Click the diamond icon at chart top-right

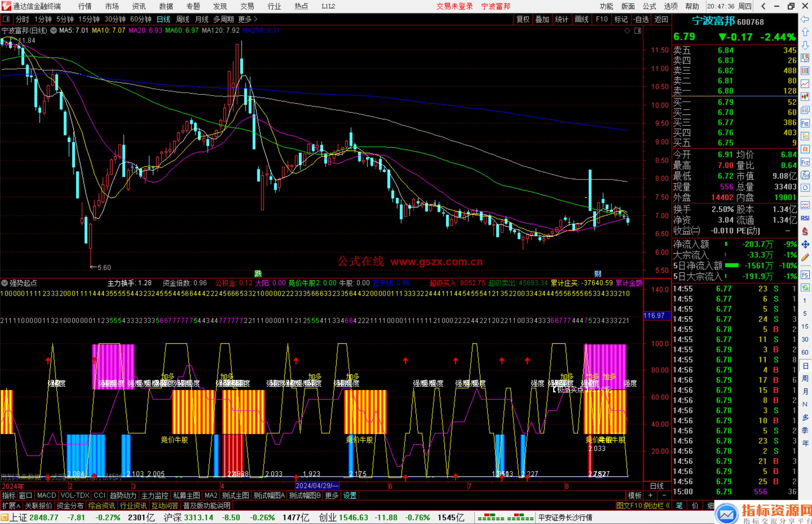[x=627, y=31]
